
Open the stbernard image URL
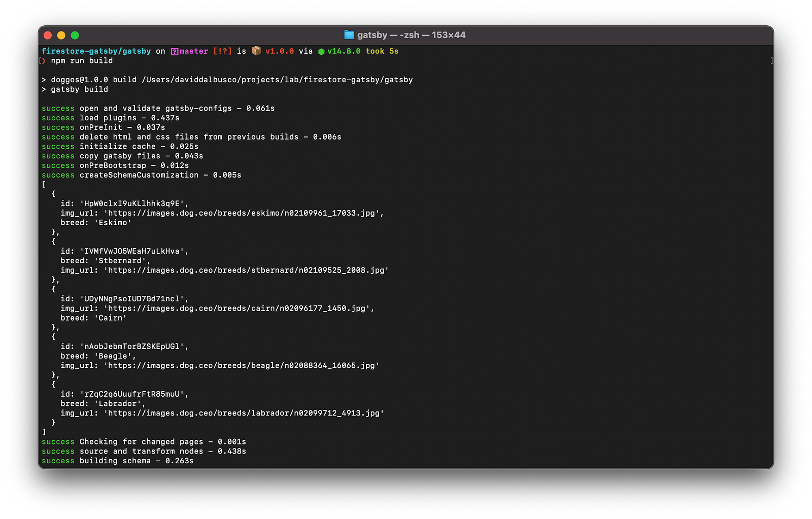pyautogui.click(x=246, y=270)
